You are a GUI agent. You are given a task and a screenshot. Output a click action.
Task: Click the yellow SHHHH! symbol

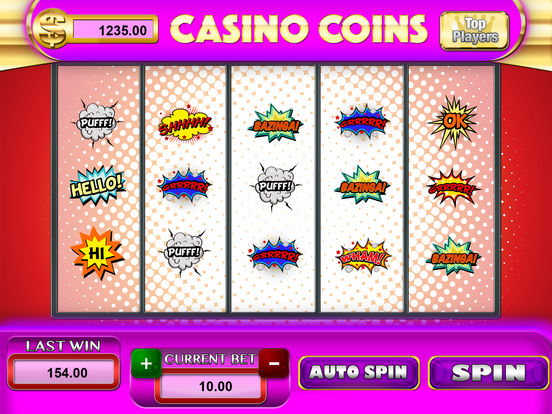[x=185, y=124]
